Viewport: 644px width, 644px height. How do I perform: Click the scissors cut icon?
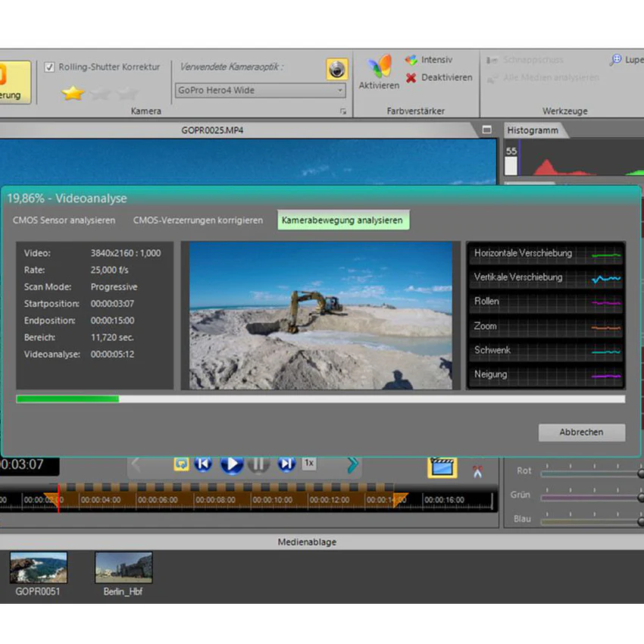coord(477,471)
